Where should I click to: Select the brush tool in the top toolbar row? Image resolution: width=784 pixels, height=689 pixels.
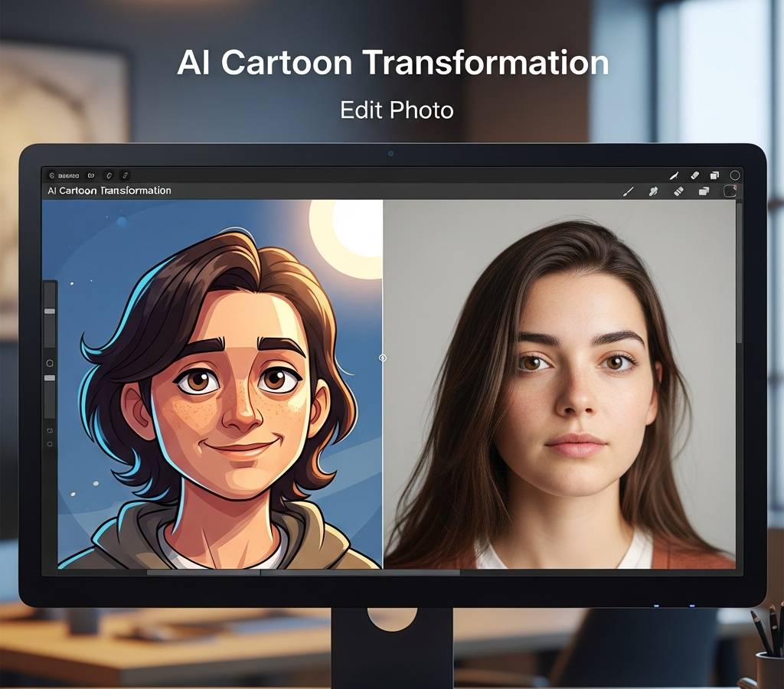point(675,175)
